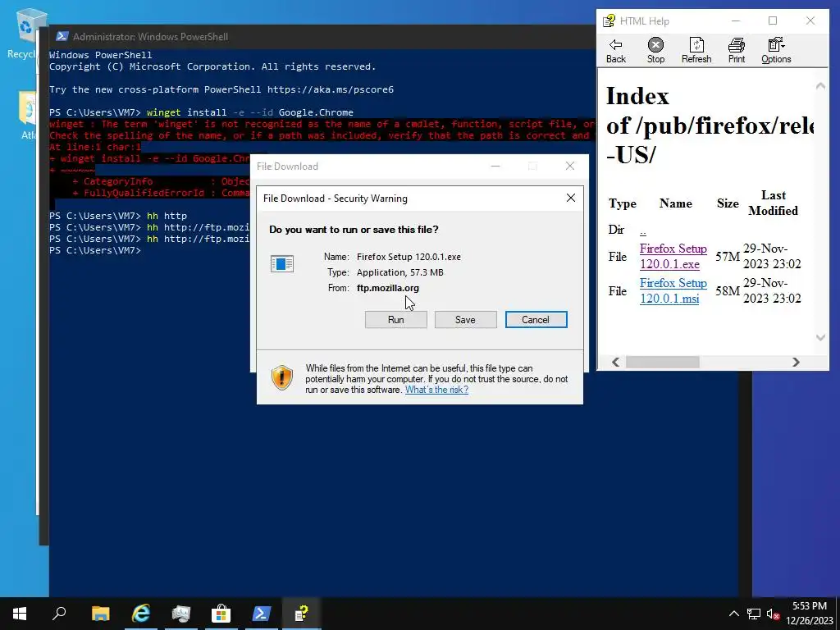Screen dimensions: 840x630
Task: Minimize the File Download window
Action: 495,166
